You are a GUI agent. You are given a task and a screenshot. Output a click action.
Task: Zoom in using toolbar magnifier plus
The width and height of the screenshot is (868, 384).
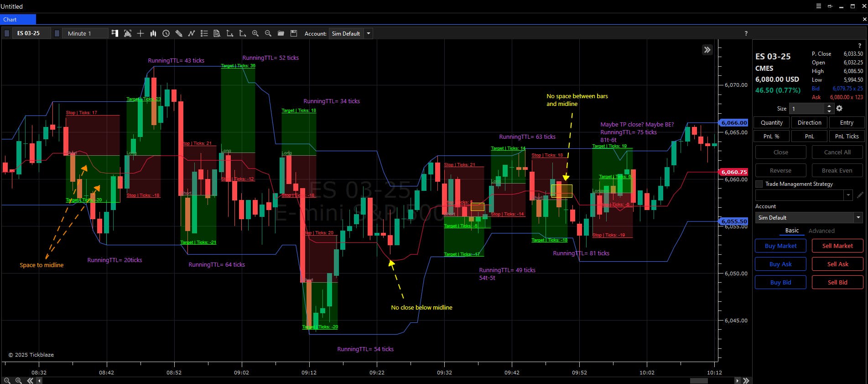(x=255, y=33)
